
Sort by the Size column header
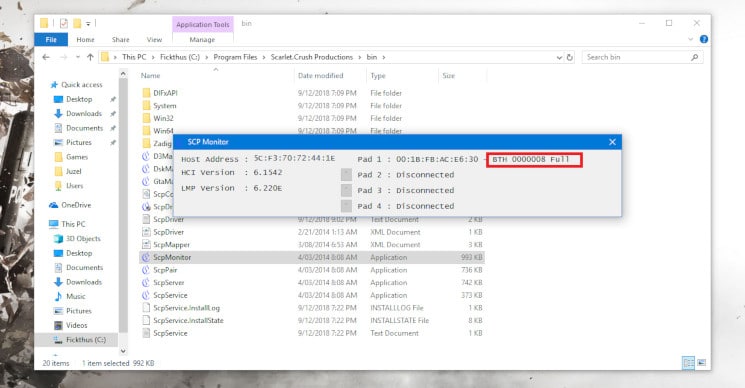coord(449,76)
